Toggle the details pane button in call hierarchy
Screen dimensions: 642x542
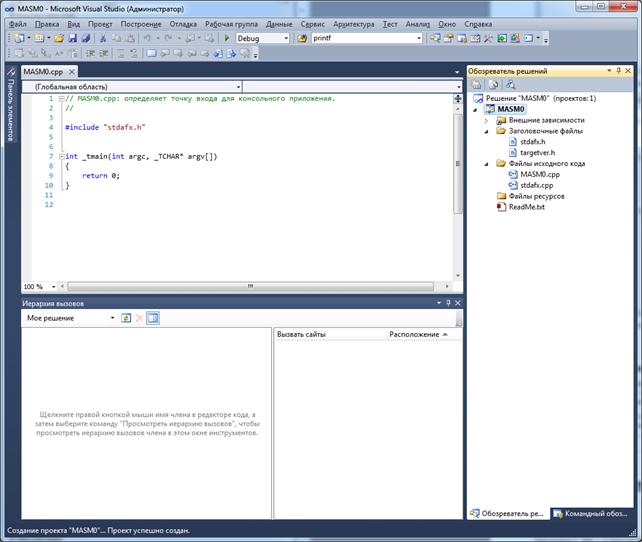click(153, 318)
